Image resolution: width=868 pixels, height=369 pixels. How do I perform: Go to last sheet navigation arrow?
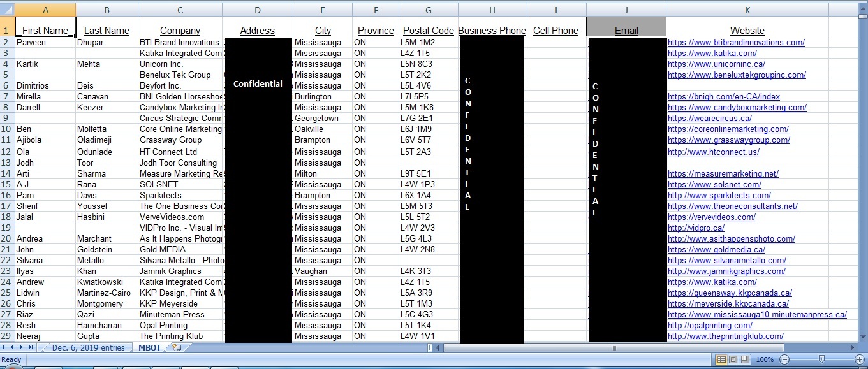click(x=30, y=347)
